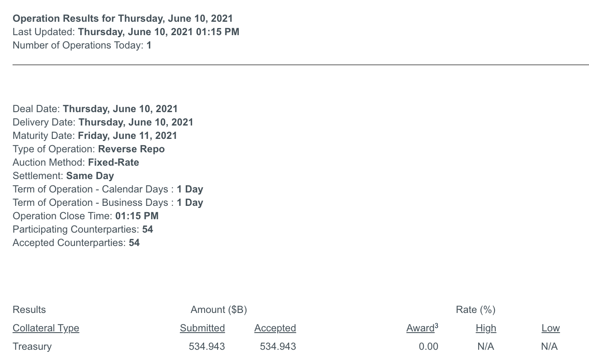
Task: Click the Number of Operations Today line
Action: pyautogui.click(x=82, y=45)
